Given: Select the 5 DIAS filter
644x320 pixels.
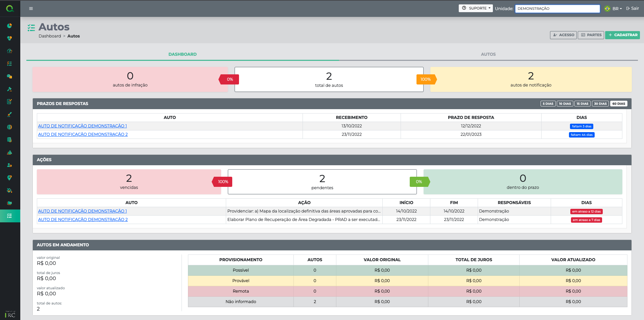Looking at the screenshot, I should [548, 104].
